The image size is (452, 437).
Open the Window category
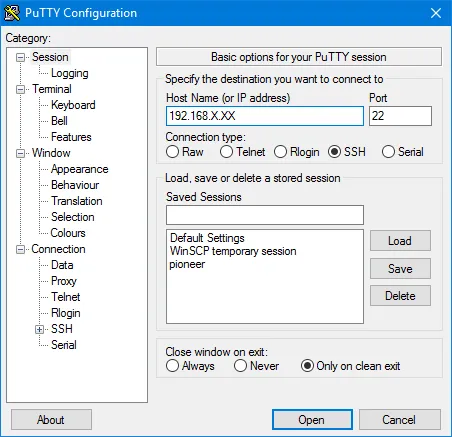pos(51,153)
